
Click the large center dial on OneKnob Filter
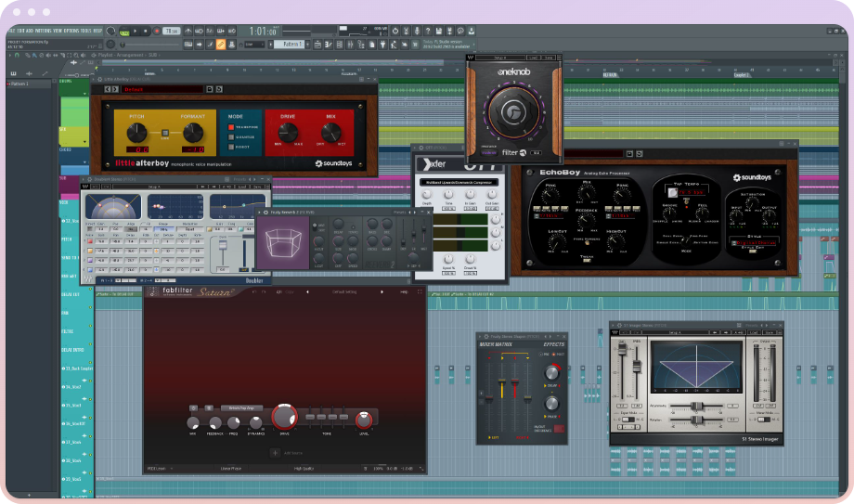tap(513, 112)
